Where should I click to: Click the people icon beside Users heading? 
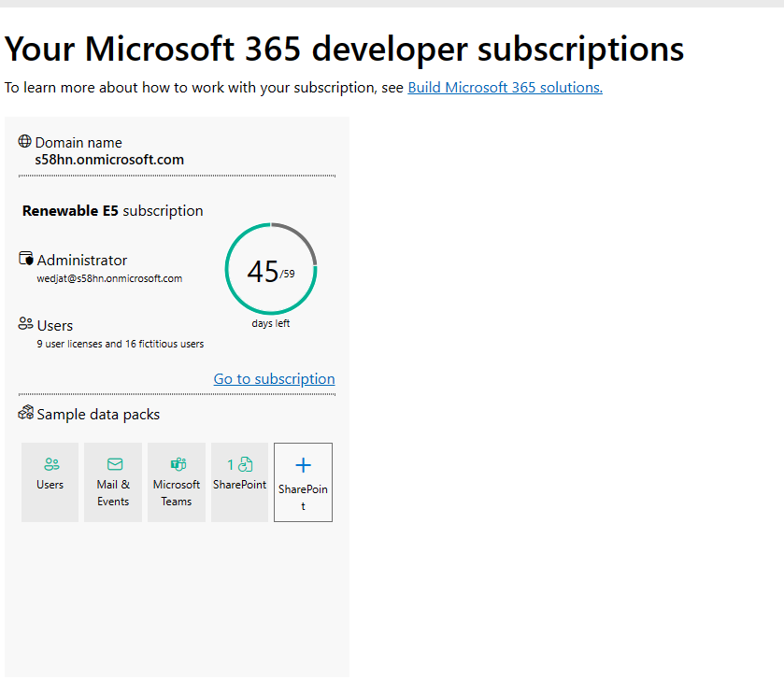pyautogui.click(x=25, y=324)
